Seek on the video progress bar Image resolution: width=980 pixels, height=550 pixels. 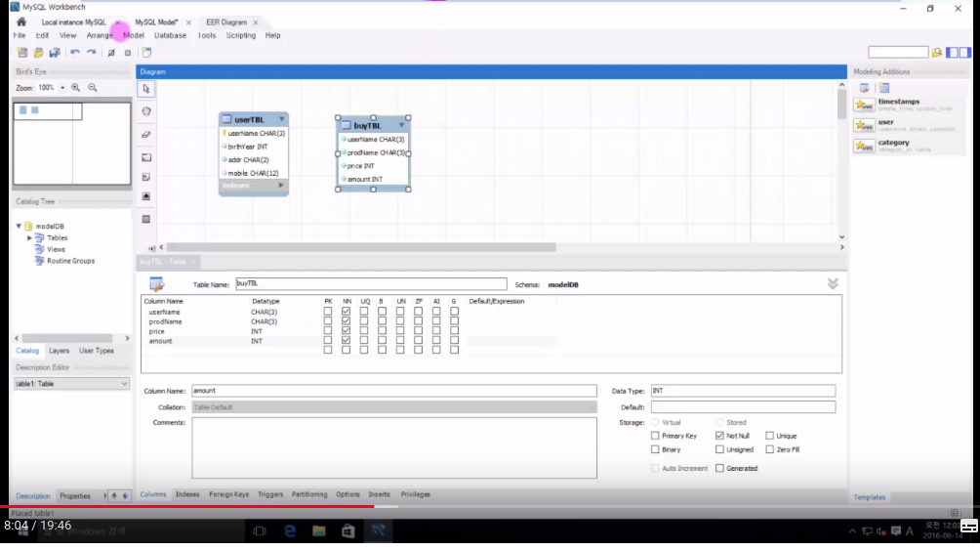490,506
